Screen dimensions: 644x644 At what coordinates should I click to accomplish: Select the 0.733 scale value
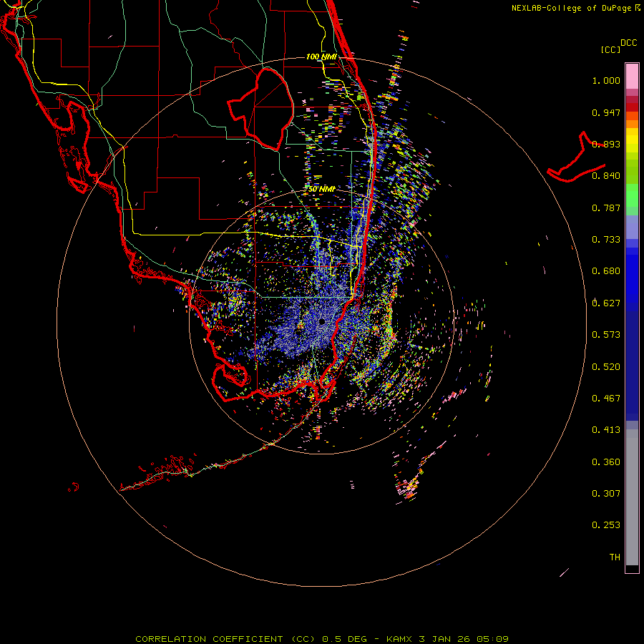[606, 240]
